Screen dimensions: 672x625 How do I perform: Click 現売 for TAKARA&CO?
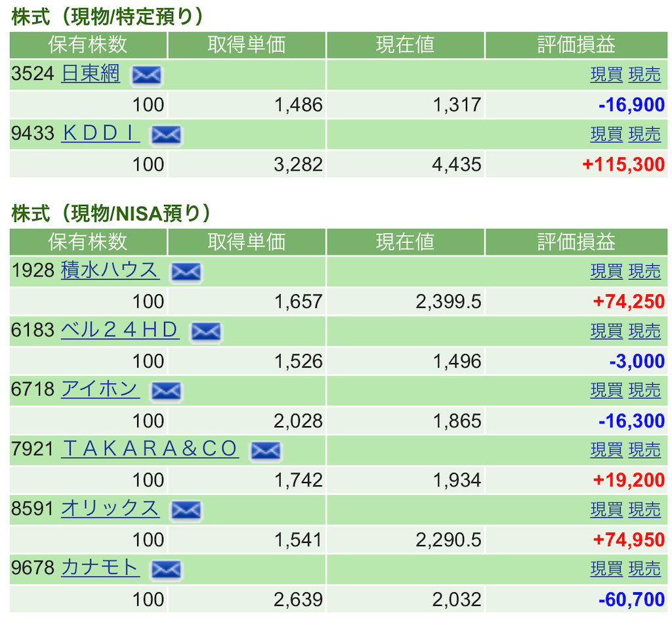tap(644, 450)
